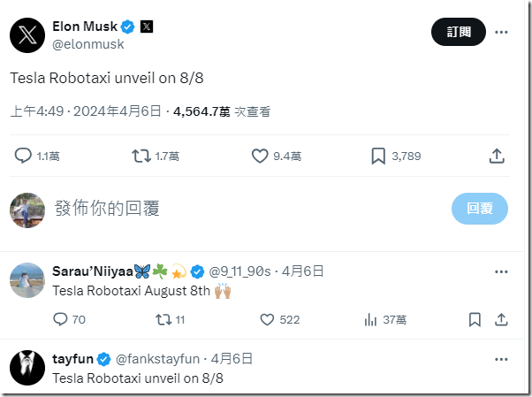The width and height of the screenshot is (532, 397).
Task: Open view stats on Sarau'Niiyaa's reply
Action: [x=371, y=319]
